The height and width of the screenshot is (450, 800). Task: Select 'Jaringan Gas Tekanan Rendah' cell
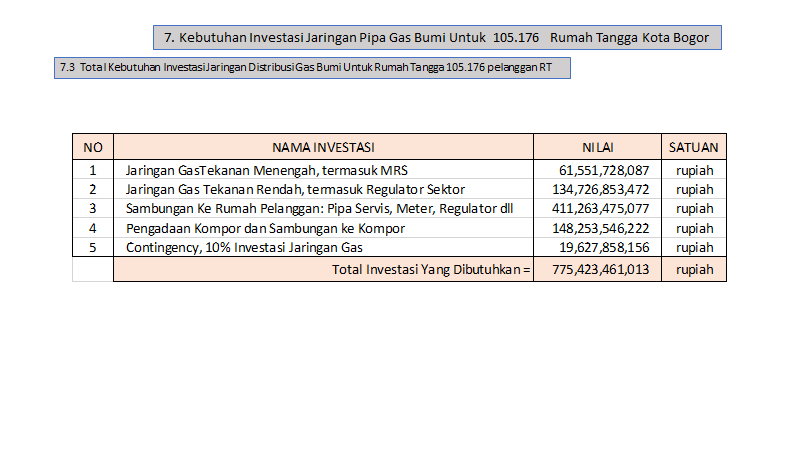[x=323, y=189]
